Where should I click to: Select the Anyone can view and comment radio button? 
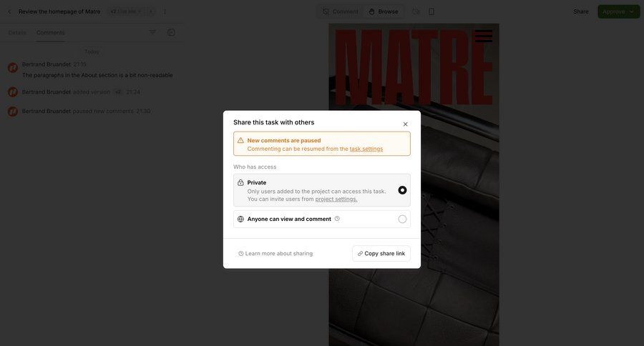tap(402, 219)
